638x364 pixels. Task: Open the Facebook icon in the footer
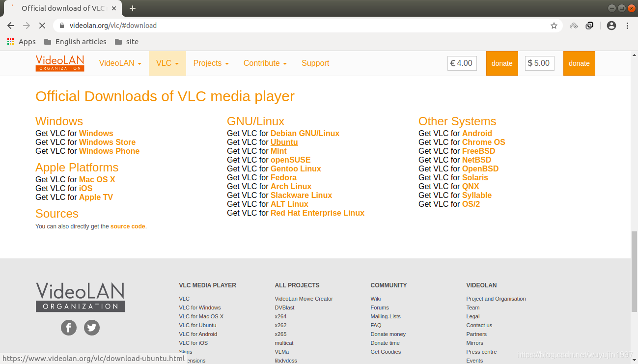(69, 328)
